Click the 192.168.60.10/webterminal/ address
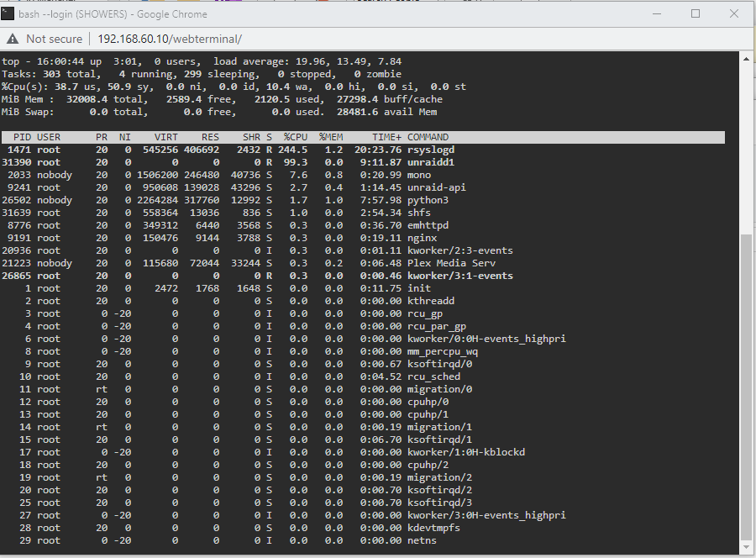756x558 pixels. pyautogui.click(x=170, y=39)
